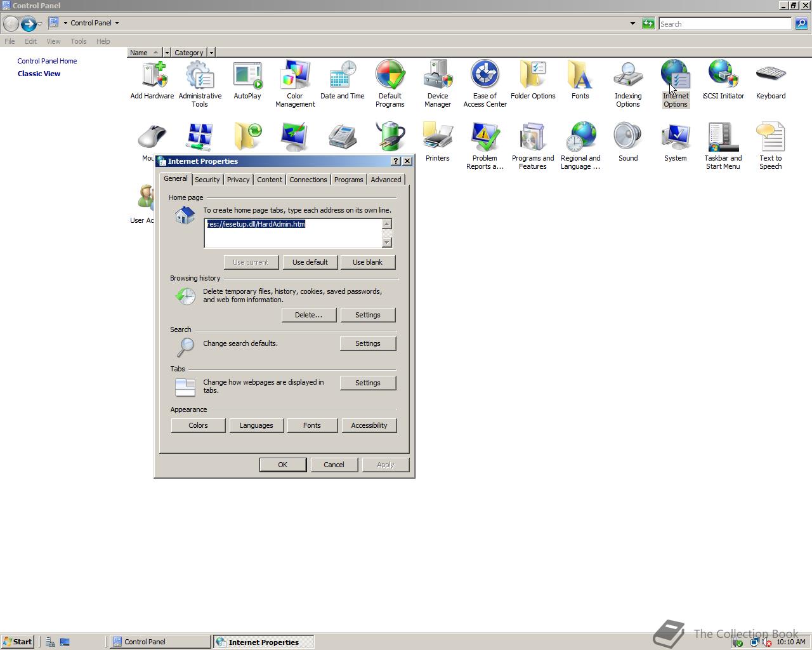This screenshot has width=812, height=650.
Task: Click Use default home page button
Action: point(310,262)
